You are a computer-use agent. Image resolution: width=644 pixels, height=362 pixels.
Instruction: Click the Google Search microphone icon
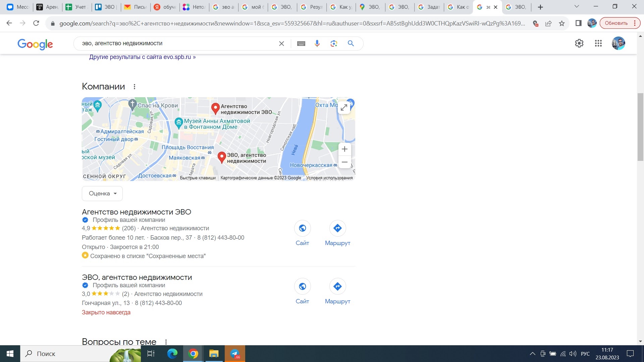pos(317,43)
